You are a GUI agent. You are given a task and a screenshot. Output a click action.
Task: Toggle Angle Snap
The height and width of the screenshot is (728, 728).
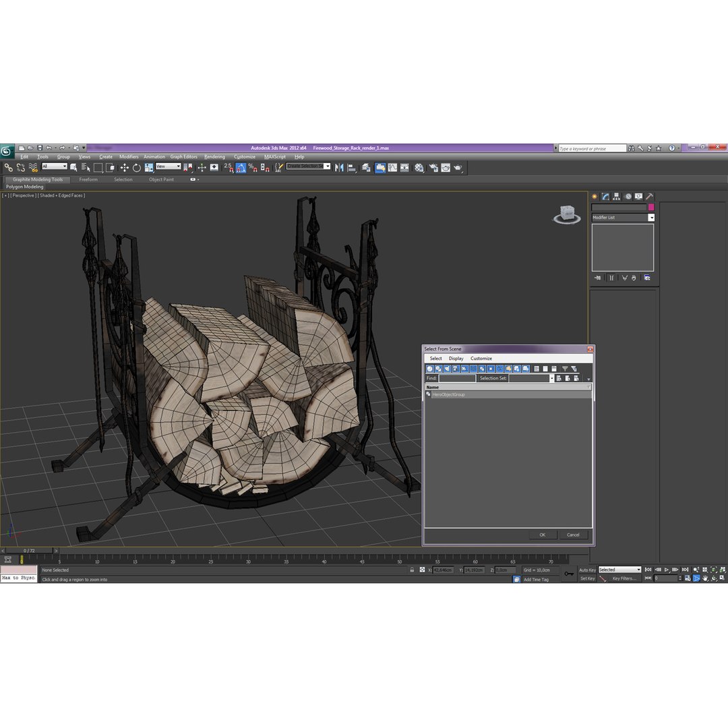[x=241, y=168]
